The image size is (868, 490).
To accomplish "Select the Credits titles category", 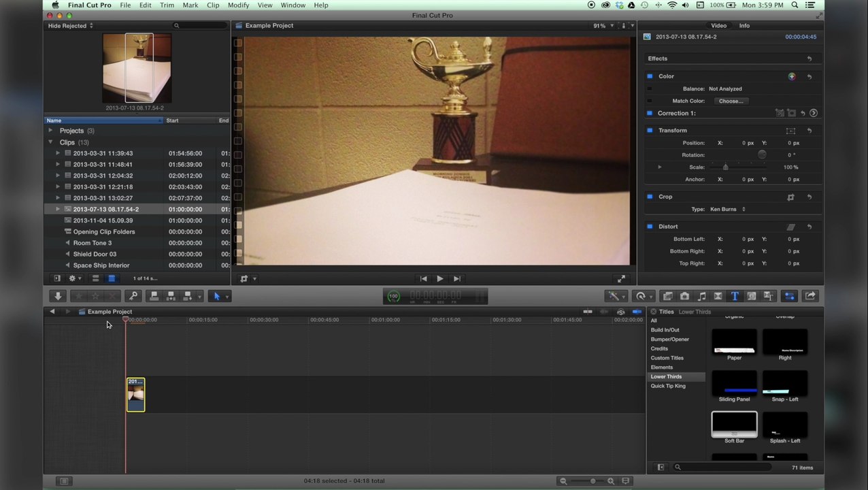I will coord(659,348).
